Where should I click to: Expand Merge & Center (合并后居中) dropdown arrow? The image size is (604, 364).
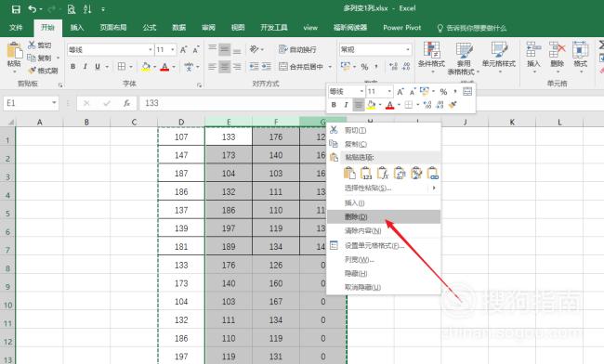(x=330, y=67)
